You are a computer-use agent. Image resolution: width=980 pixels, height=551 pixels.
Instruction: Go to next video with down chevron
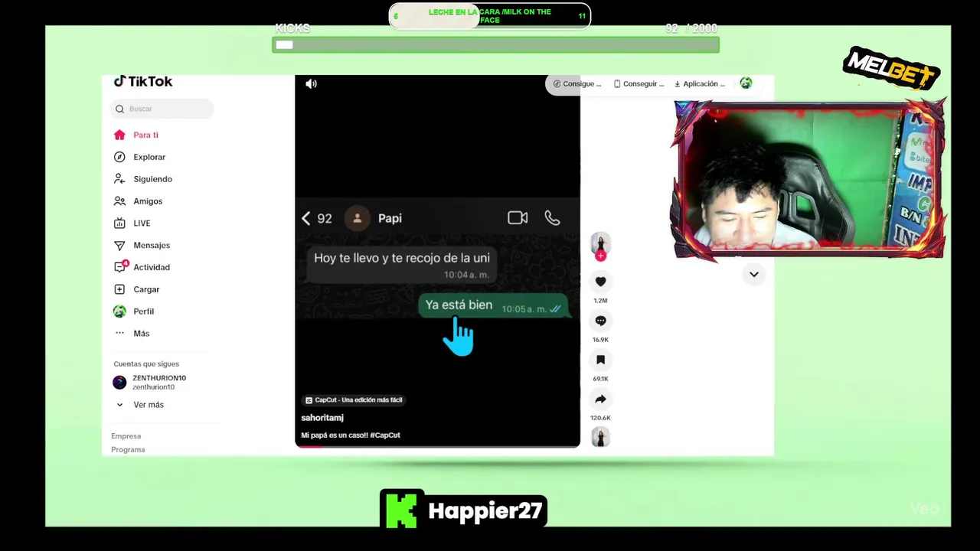[x=754, y=274]
